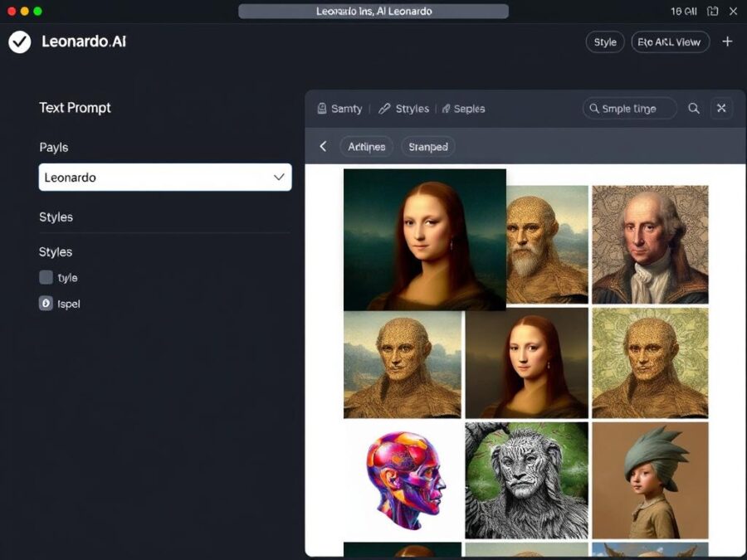Image resolution: width=747 pixels, height=560 pixels.
Task: Open the Leonardo model dropdown
Action: point(164,177)
